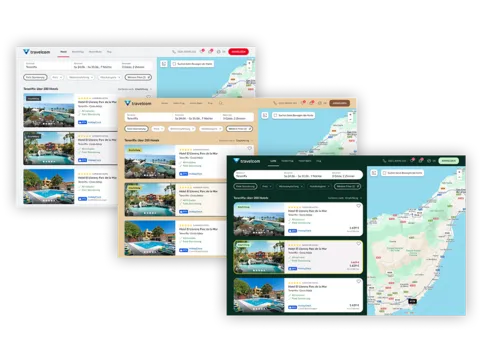Select the Hotel tab in white-themed header
The height and width of the screenshot is (360, 480).
click(63, 52)
